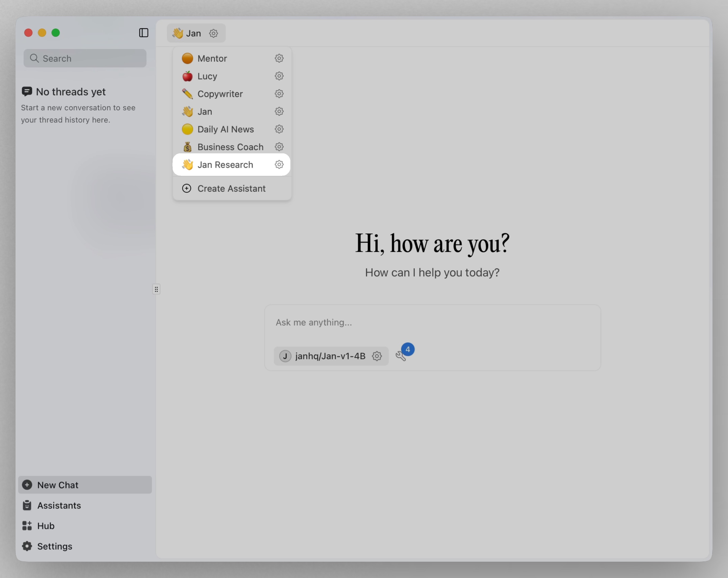Click the Ask me anything input
The width and height of the screenshot is (728, 578).
tap(432, 323)
